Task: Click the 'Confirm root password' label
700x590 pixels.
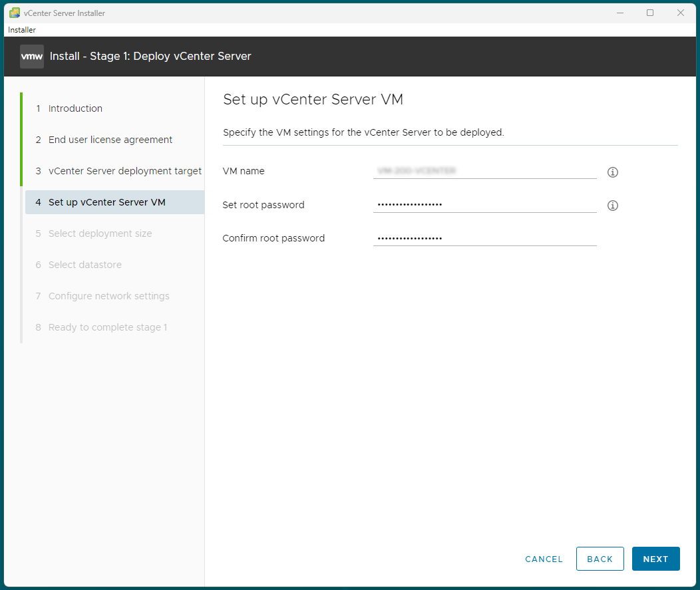Action: [273, 238]
